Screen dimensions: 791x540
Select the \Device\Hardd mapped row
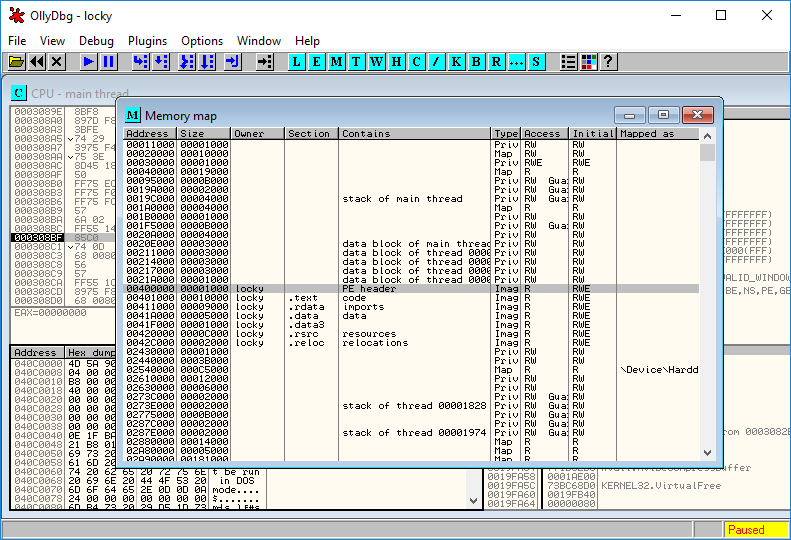[x=411, y=370]
